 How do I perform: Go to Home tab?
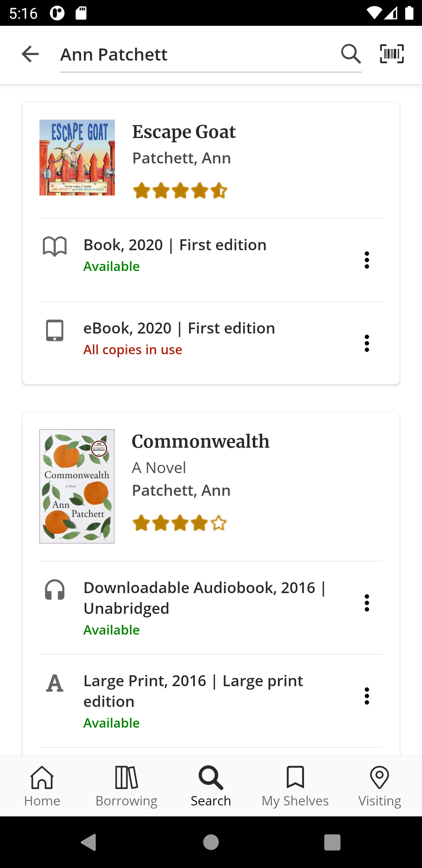42,786
